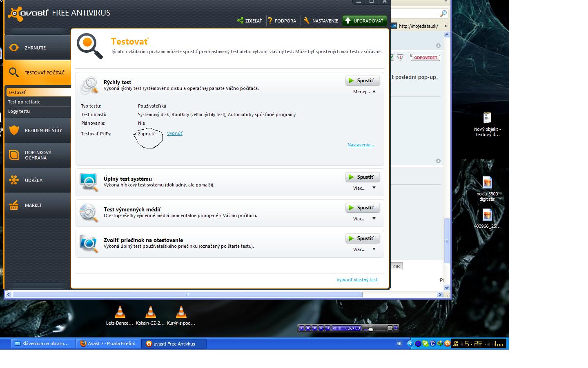This screenshot has height=368, width=588.
Task: Expand hidden system tray icons
Action: pos(410,344)
